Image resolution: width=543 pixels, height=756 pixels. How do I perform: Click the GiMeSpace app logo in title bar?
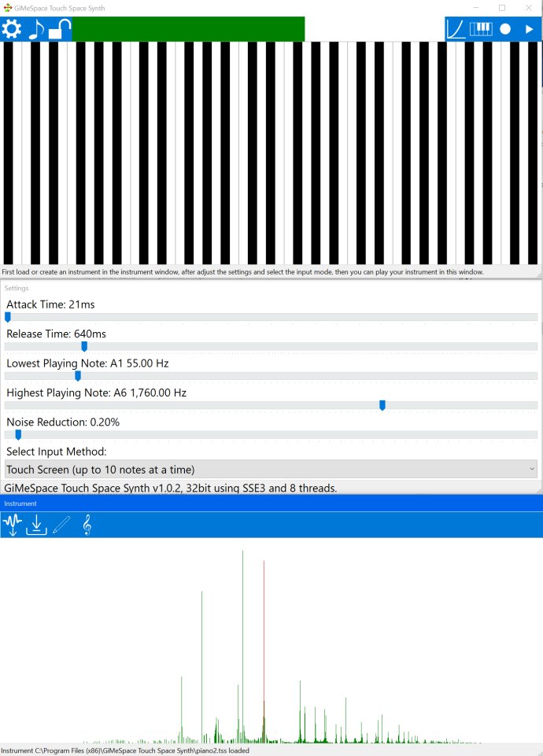7,8
